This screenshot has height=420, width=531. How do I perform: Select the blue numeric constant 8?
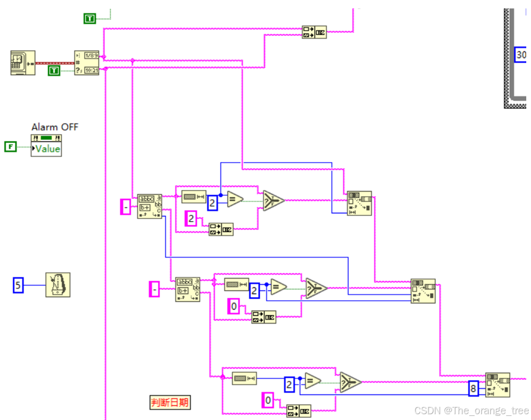[473, 388]
